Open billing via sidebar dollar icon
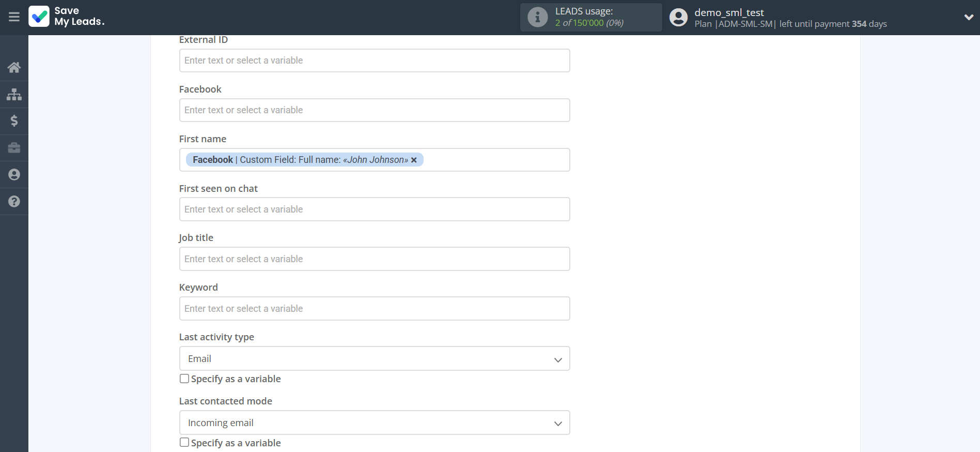 [14, 121]
